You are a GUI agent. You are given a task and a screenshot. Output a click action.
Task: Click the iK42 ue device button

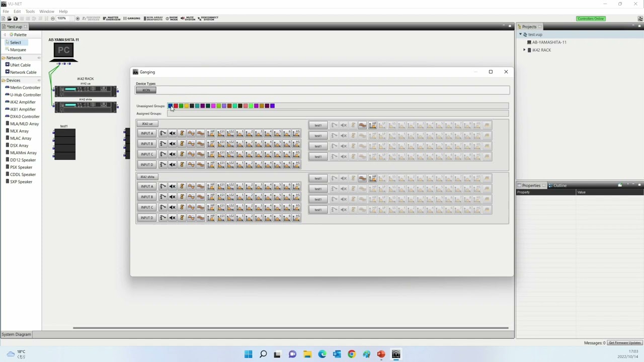147,124
